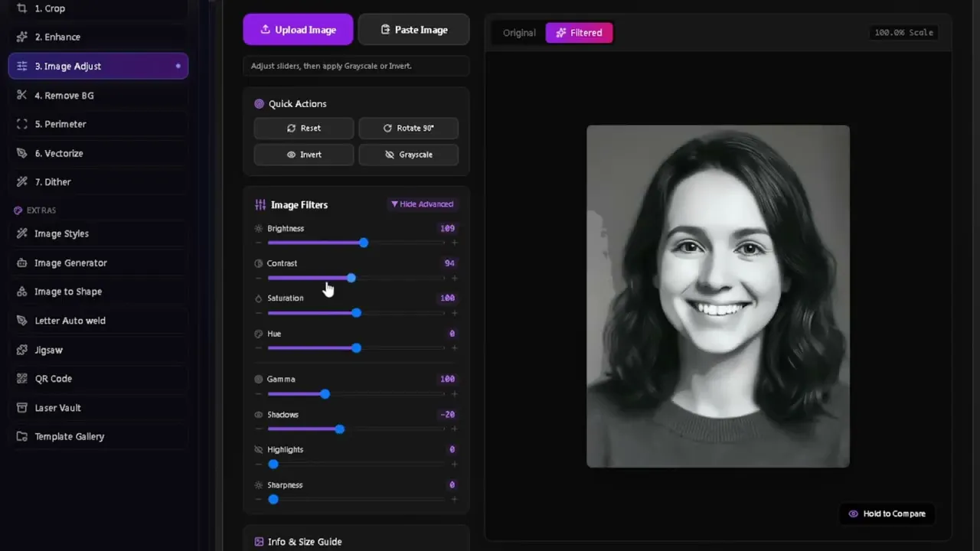Click the Dither icon in sidebar
The width and height of the screenshot is (980, 551).
click(x=21, y=182)
